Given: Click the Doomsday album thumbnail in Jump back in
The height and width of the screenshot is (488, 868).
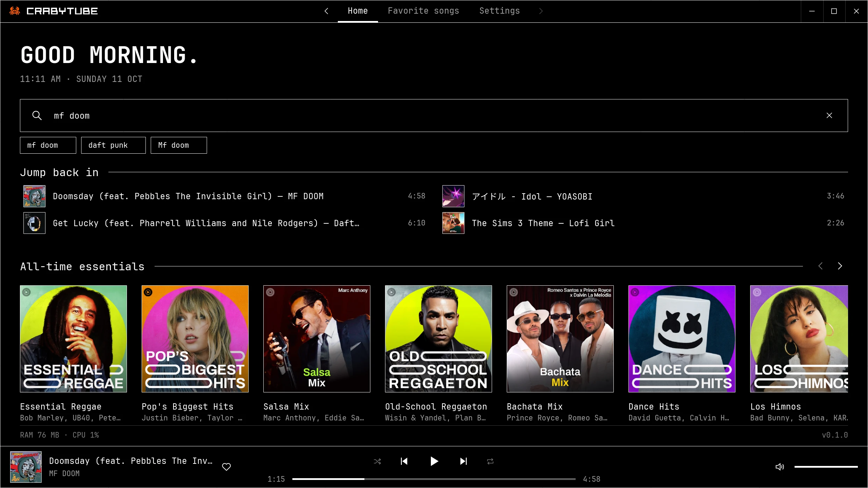Looking at the screenshot, I should pos(34,196).
